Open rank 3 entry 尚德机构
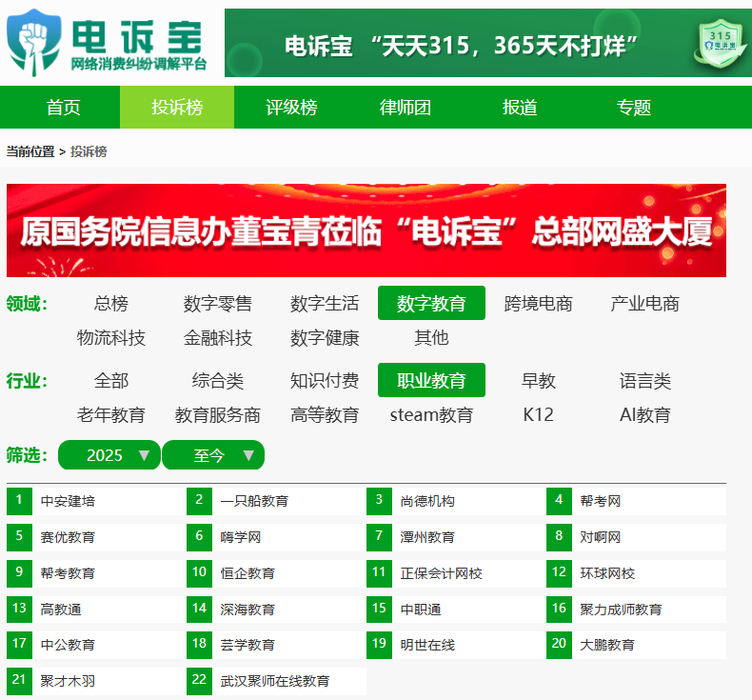Image resolution: width=752 pixels, height=700 pixels. click(427, 501)
